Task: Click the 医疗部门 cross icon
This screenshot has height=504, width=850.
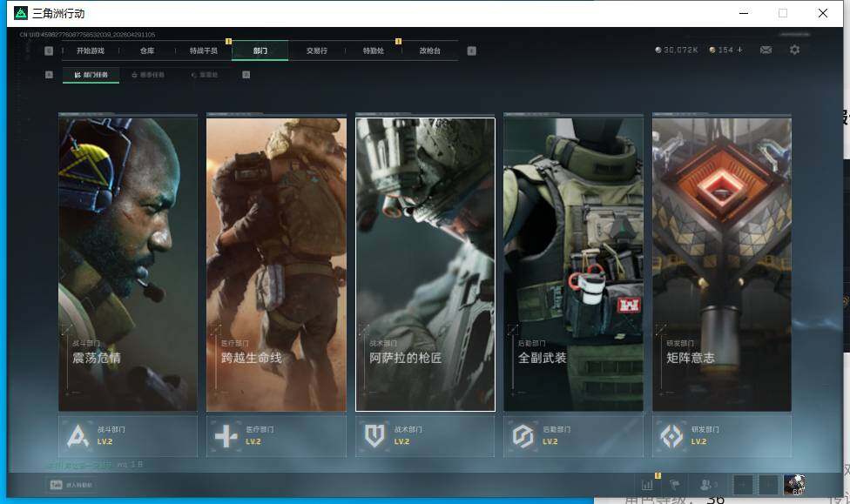Action: pyautogui.click(x=226, y=435)
